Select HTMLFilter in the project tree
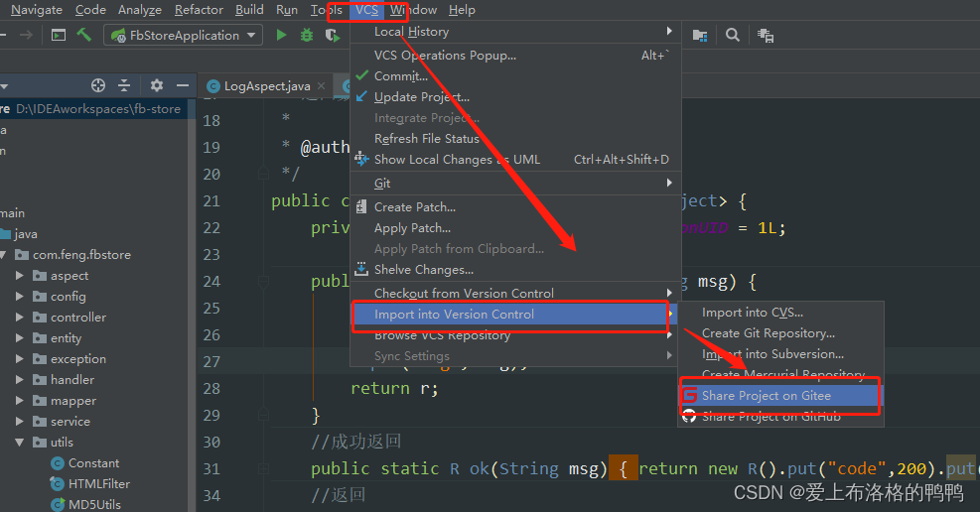The width and height of the screenshot is (980, 512). coord(98,484)
